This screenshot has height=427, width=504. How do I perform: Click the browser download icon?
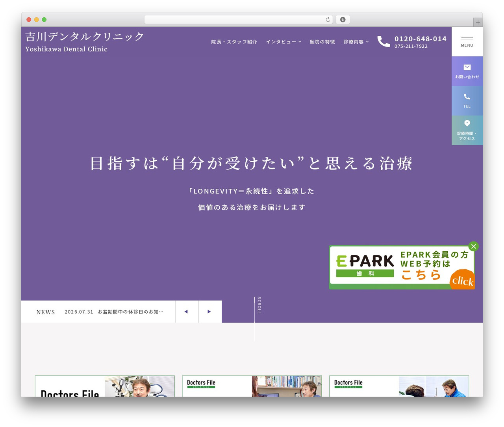(x=343, y=20)
